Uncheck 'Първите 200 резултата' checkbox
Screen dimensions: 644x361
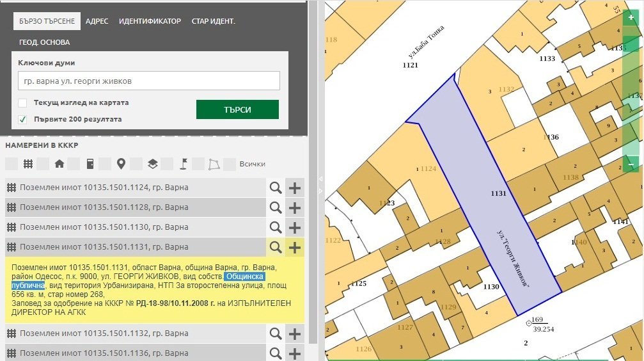tap(23, 119)
